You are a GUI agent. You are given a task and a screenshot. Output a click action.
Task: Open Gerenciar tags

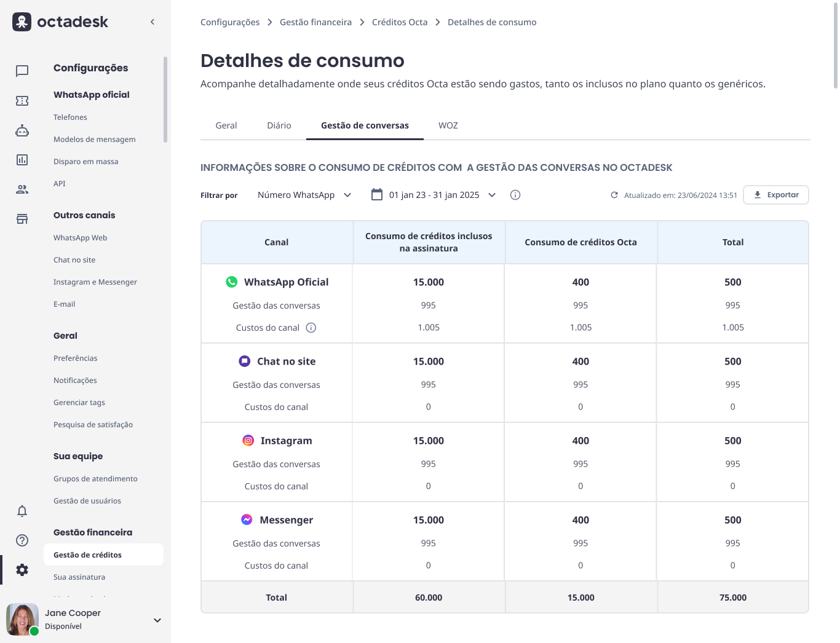(x=79, y=403)
